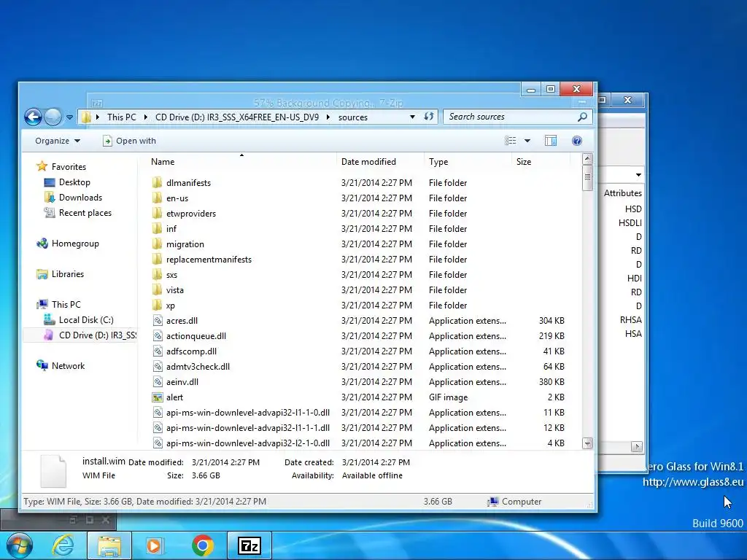Click install.wim file thumbnail in details pane
The image size is (747, 560).
pyautogui.click(x=53, y=471)
